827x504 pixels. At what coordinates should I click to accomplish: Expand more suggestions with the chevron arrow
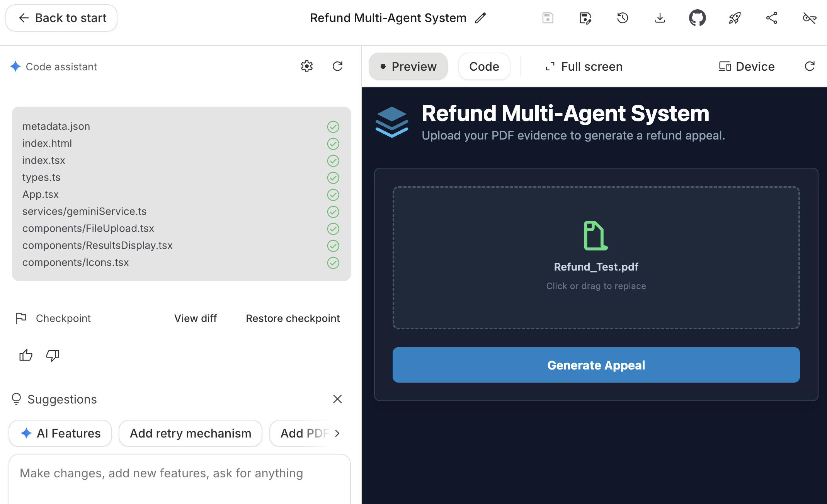(337, 433)
